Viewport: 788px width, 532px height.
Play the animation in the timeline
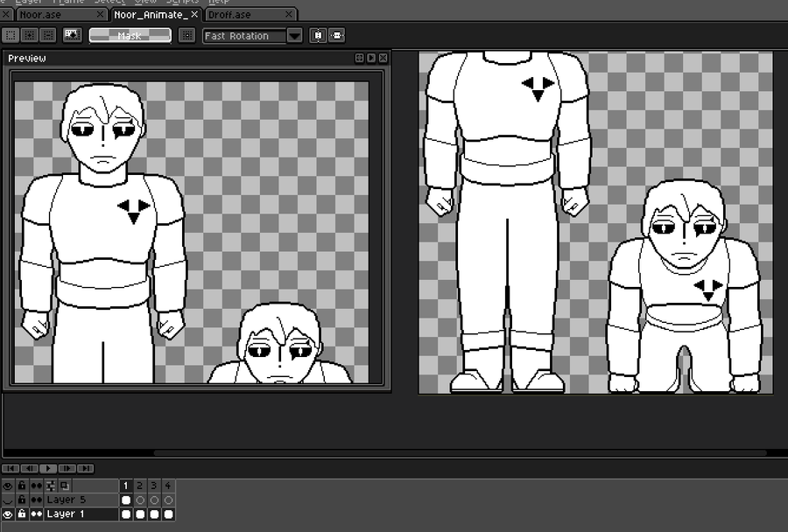coord(48,468)
